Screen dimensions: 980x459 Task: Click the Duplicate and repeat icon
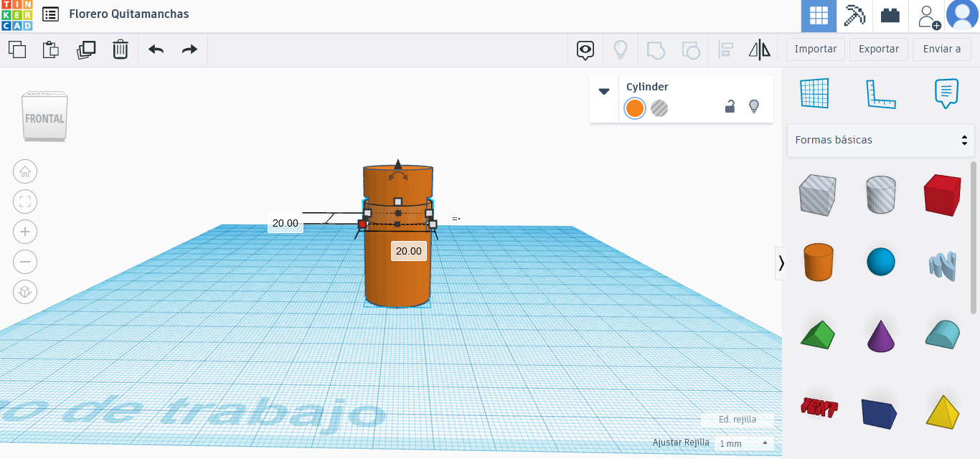(x=86, y=49)
